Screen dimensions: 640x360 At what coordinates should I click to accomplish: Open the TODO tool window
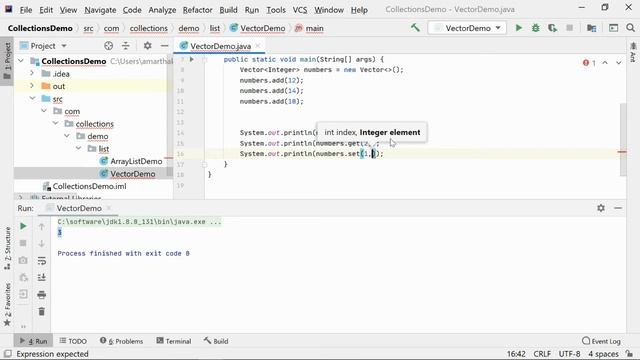[x=73, y=341]
